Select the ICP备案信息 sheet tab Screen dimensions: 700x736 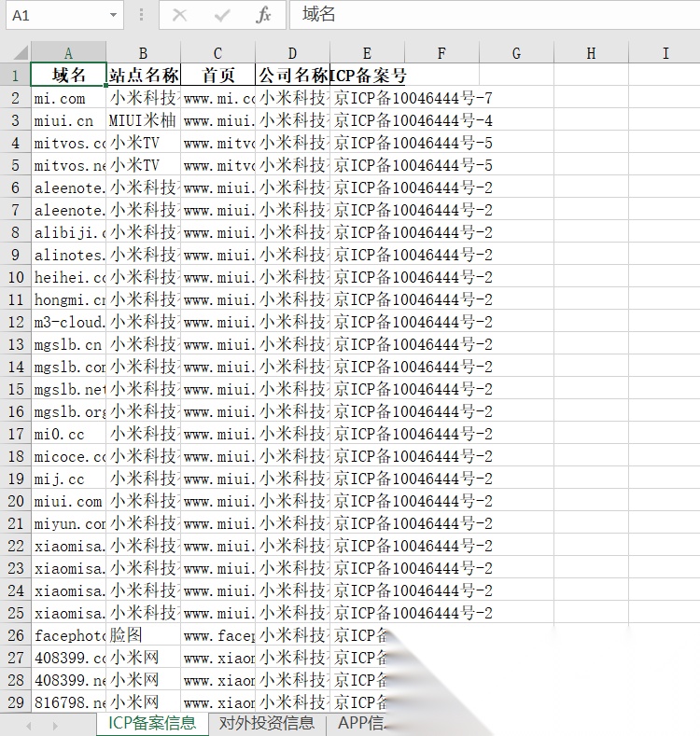click(x=152, y=723)
